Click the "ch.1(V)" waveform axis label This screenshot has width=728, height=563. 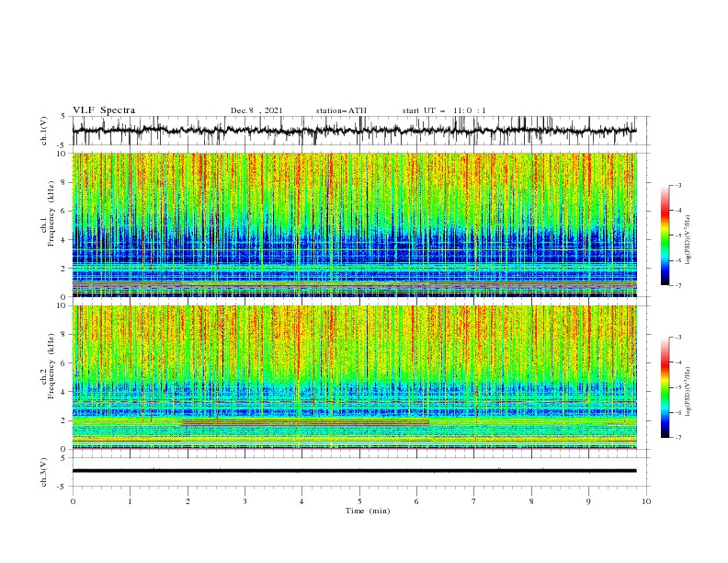pyautogui.click(x=44, y=131)
